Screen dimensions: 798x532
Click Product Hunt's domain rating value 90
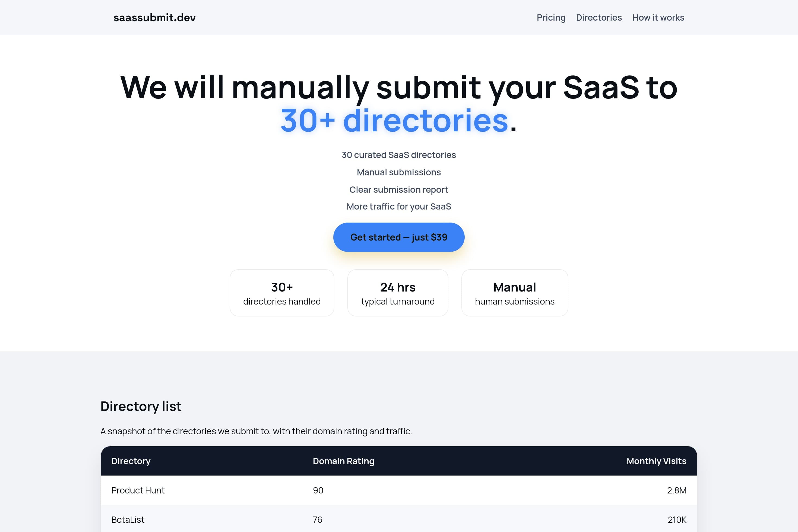[x=318, y=490]
